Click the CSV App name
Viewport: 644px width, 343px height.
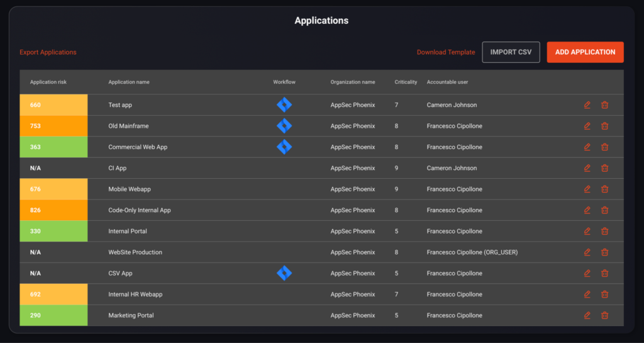point(120,273)
